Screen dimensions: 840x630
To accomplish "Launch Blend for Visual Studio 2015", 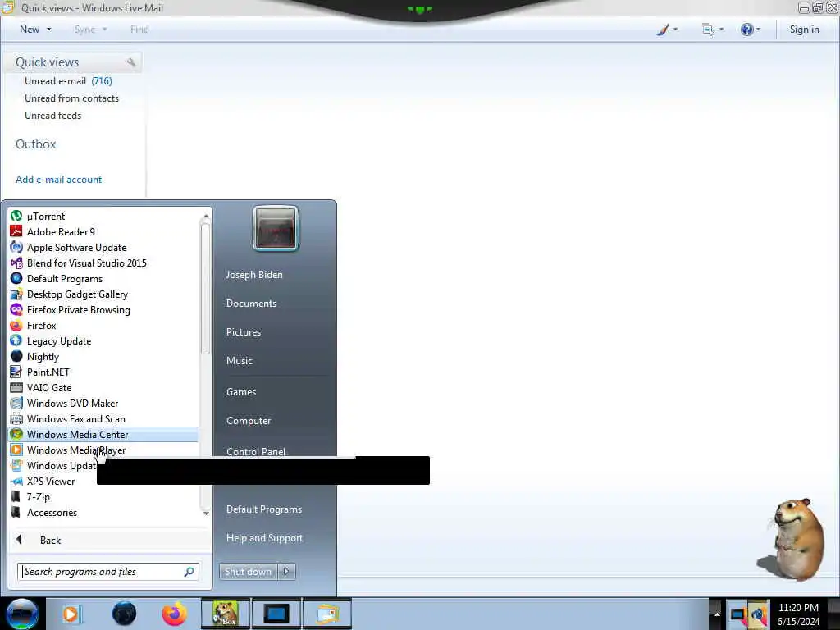I will tap(103, 263).
